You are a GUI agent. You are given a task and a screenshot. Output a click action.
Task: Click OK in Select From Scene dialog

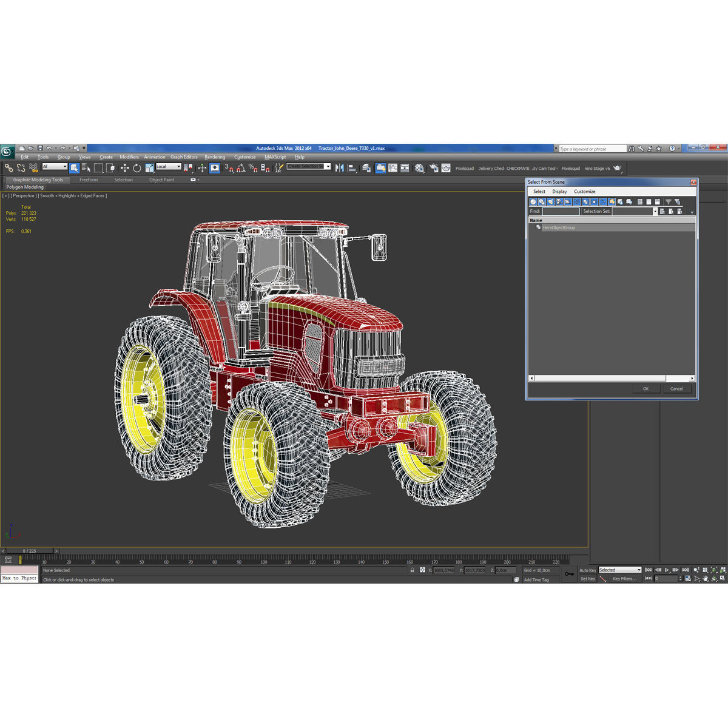click(x=646, y=389)
